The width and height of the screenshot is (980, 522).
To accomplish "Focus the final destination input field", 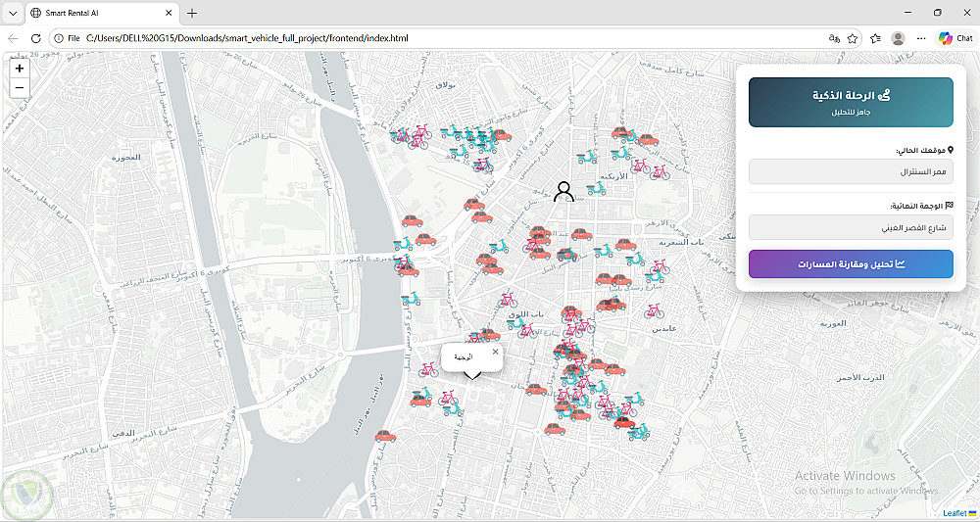I will coord(851,227).
